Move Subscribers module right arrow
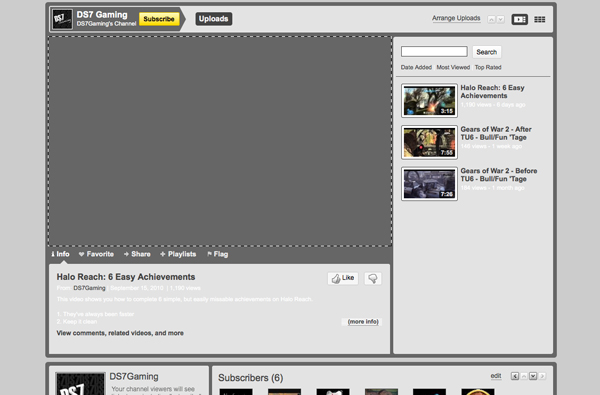The image size is (600, 395). pos(542,376)
